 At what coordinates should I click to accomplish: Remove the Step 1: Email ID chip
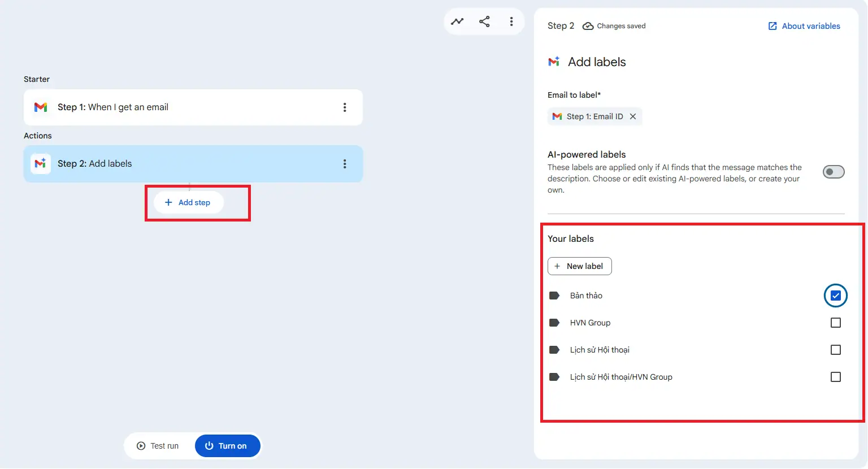coord(633,116)
